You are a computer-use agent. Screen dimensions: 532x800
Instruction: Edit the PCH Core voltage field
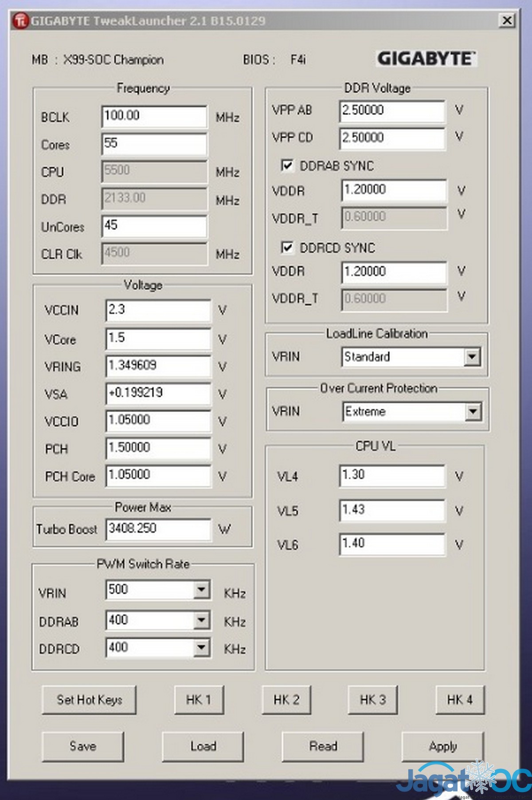[x=158, y=476]
